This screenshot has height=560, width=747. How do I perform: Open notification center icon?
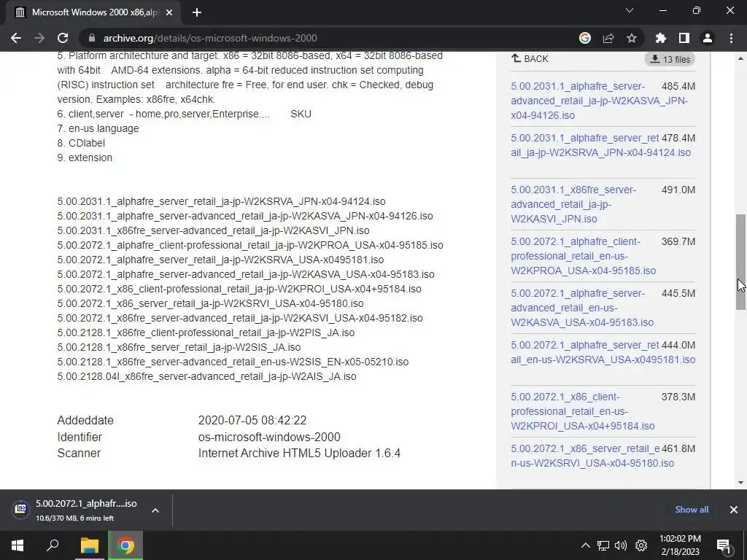click(x=724, y=545)
